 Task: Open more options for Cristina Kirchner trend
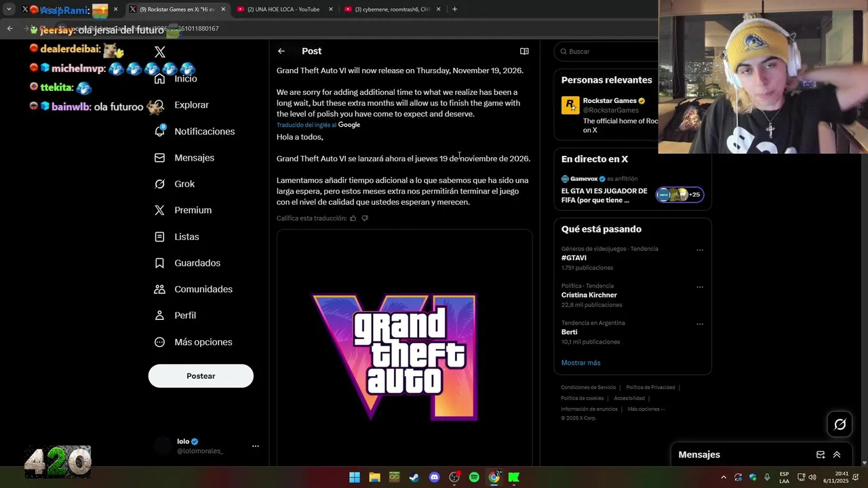[x=700, y=287]
